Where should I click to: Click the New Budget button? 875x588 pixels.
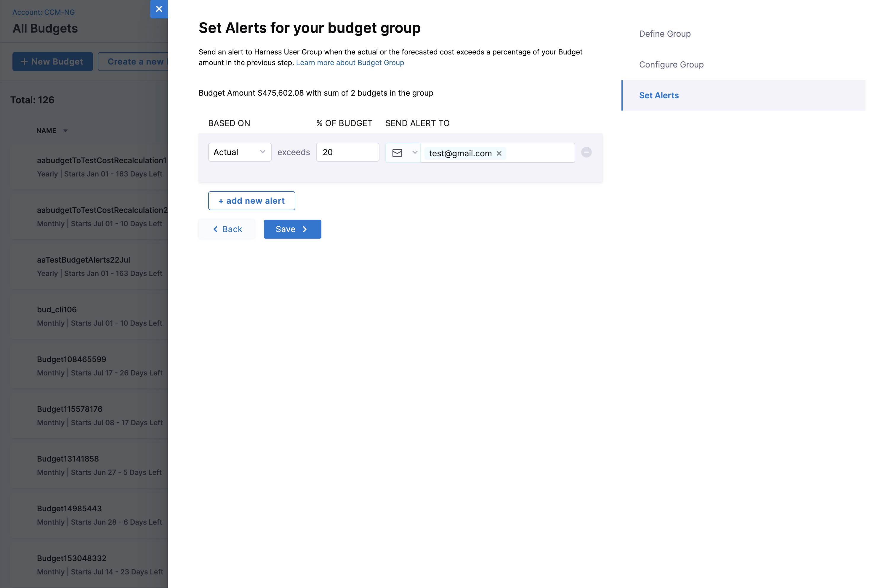pos(52,62)
